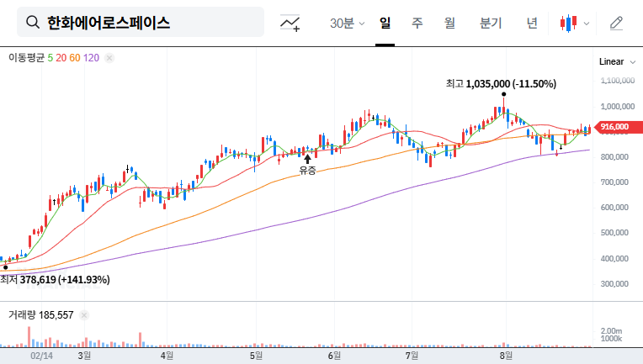Click the 최고 1,035,000 high point label

click(x=501, y=84)
